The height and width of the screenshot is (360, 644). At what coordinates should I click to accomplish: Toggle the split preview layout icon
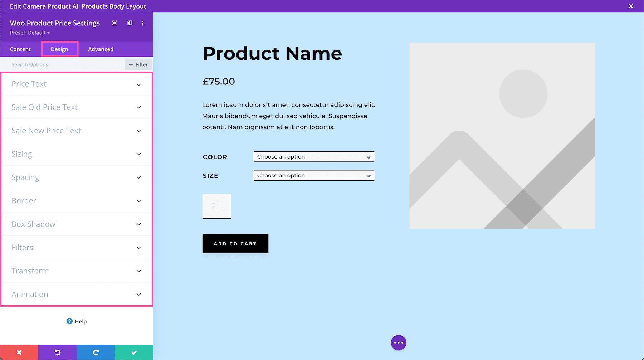tap(130, 23)
